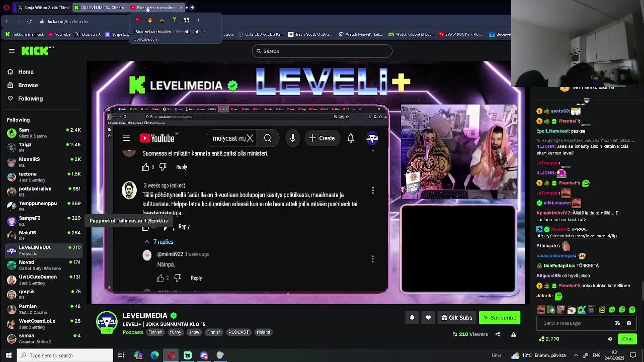This screenshot has height=362, width=644.
Task: Click the green Subscribe button
Action: pos(499,318)
